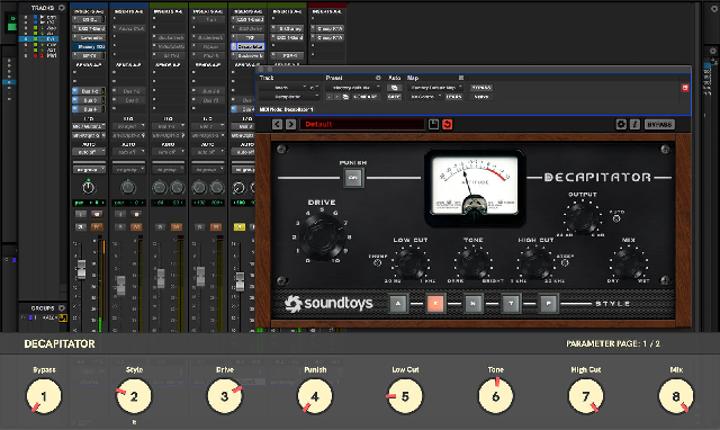Click the Bypass button in plug-in header

(481, 87)
